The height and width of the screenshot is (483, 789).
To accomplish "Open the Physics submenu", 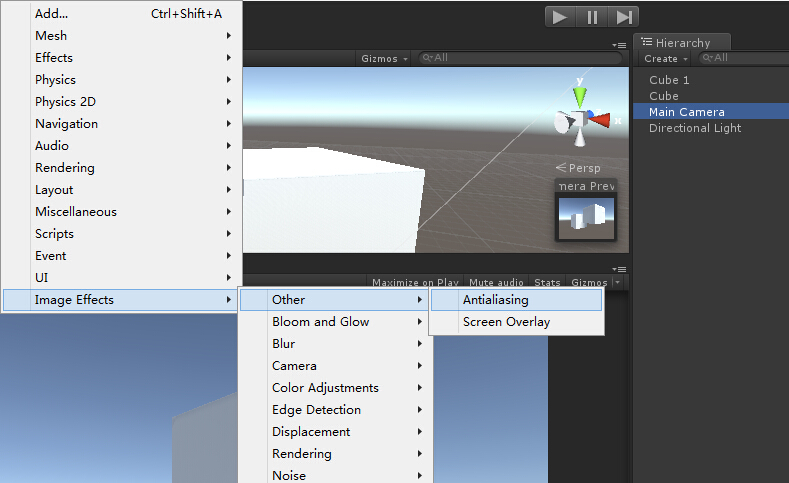I will click(x=122, y=79).
